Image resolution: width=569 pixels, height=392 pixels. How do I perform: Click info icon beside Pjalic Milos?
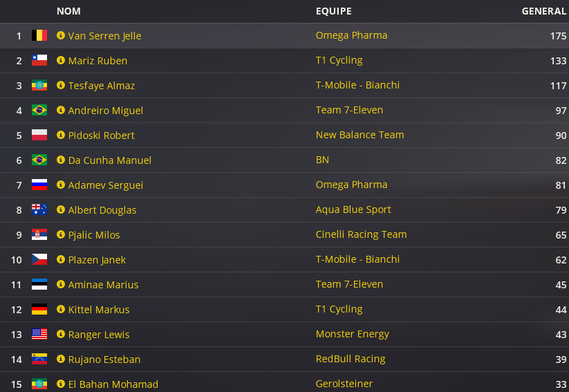tap(61, 234)
